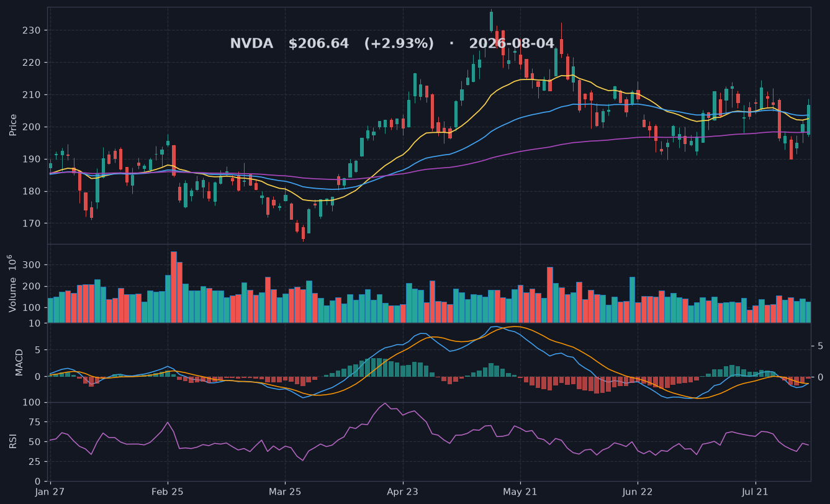Image resolution: width=830 pixels, height=504 pixels.
Task: Click the (+2.93%) change in the title
Action: click(x=399, y=44)
